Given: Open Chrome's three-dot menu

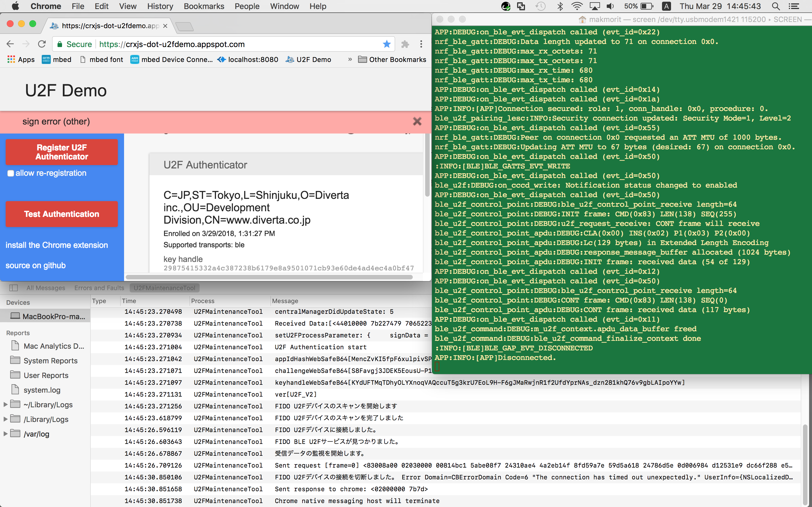Looking at the screenshot, I should [421, 44].
